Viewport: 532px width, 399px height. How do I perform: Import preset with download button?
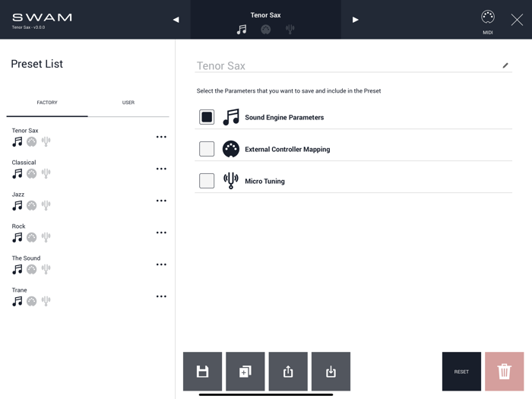pos(331,372)
